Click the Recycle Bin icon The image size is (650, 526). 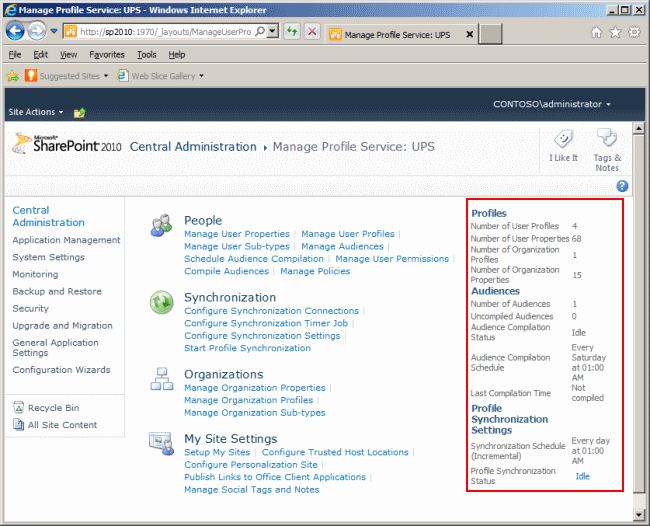tap(18, 407)
